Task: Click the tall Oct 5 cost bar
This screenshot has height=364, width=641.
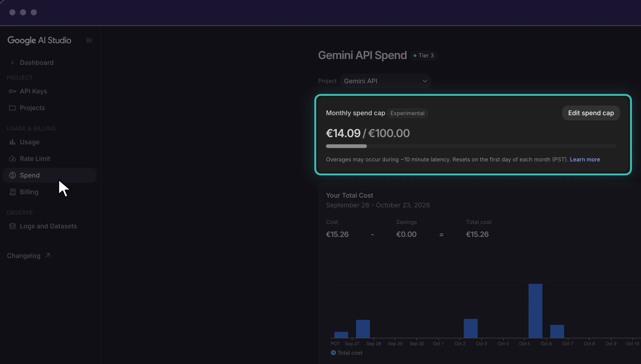Action: coord(535,311)
